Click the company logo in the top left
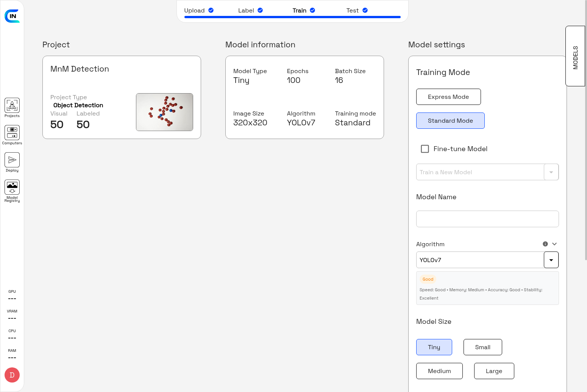Viewport: 587px width, 392px height. click(12, 15)
